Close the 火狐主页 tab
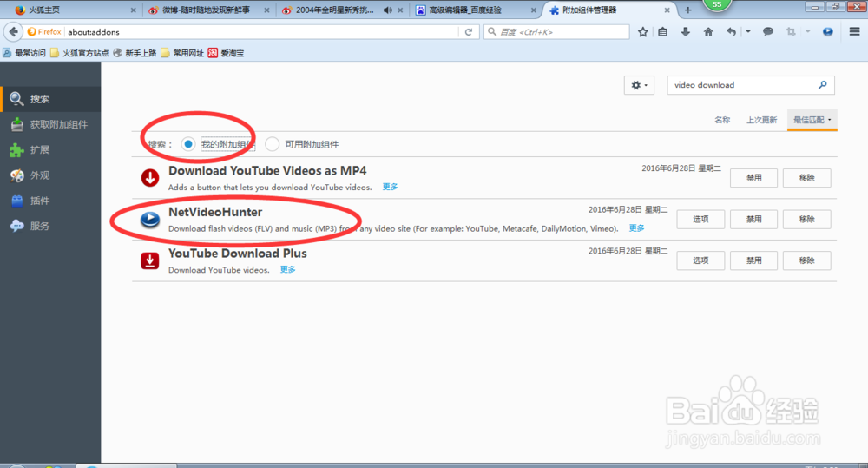Image resolution: width=868 pixels, height=468 pixels. (x=133, y=10)
